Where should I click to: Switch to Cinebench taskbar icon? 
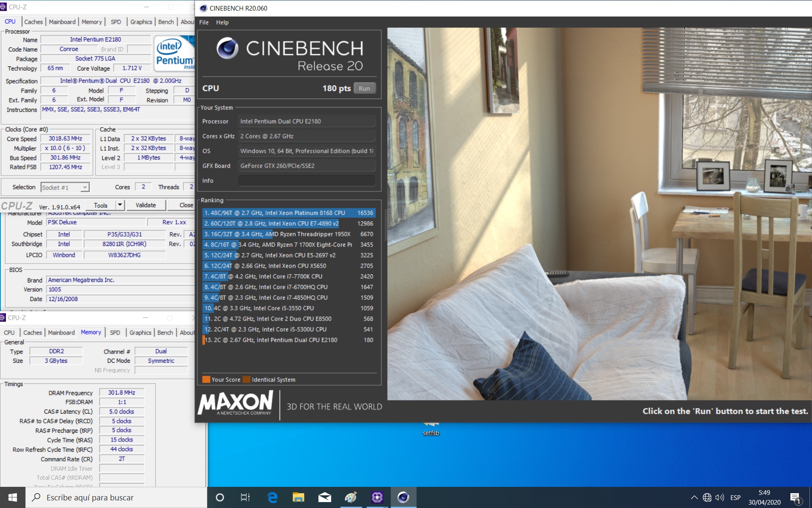(x=403, y=497)
